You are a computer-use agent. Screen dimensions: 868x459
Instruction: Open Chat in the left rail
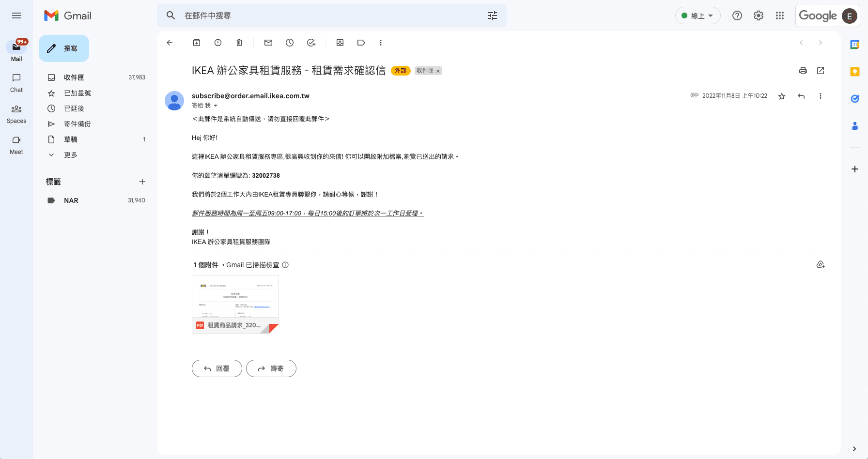coord(16,83)
